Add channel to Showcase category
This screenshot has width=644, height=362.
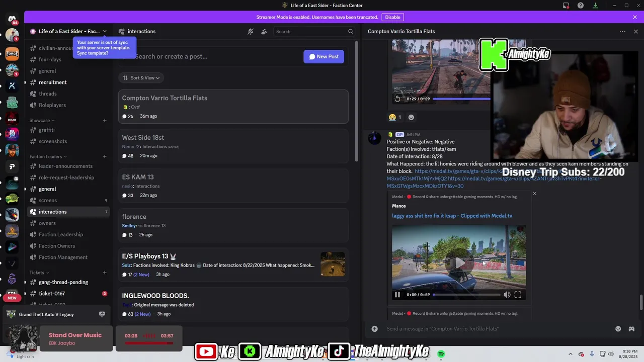tap(105, 120)
